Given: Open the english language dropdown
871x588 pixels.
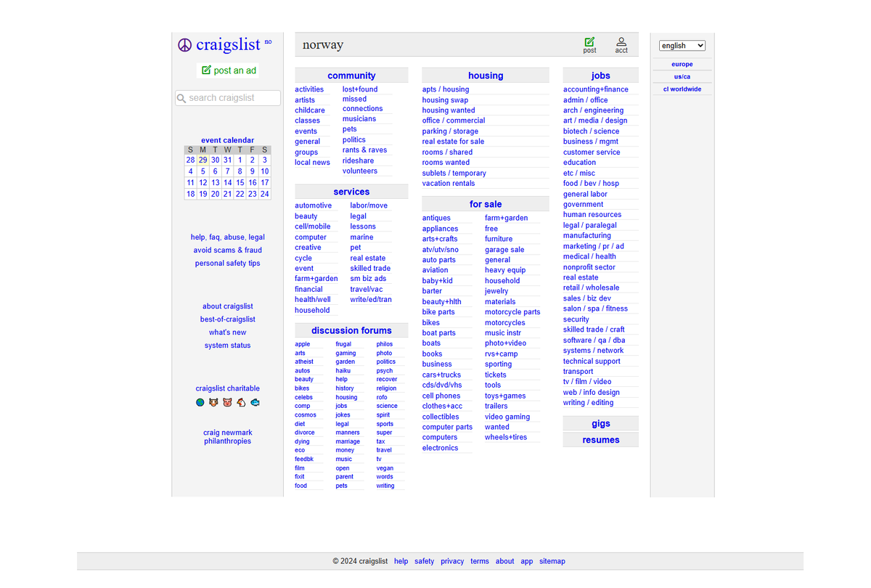Looking at the screenshot, I should (x=682, y=45).
